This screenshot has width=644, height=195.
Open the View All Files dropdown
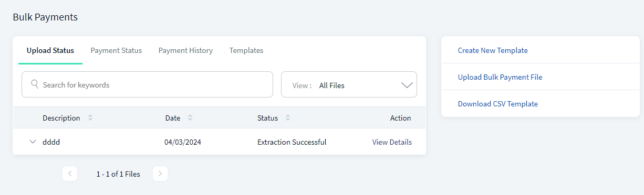click(349, 84)
